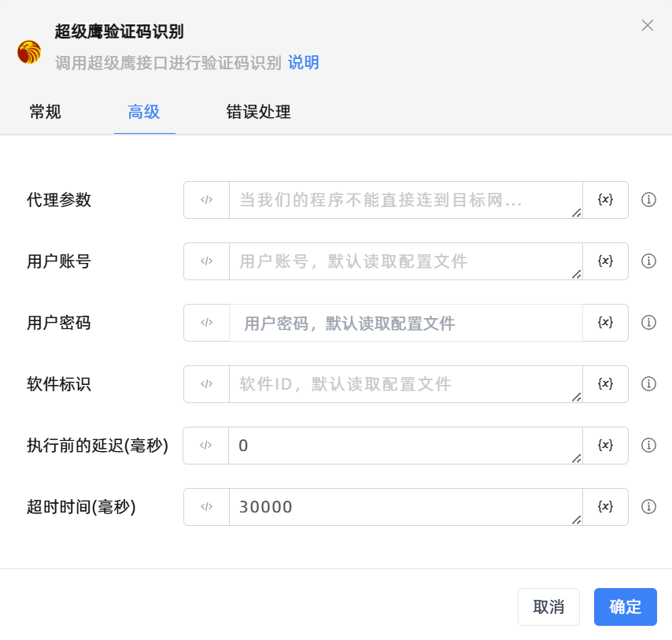The image size is (672, 640).
Task: Insert variable into 执行前的延迟 field
Action: pos(605,445)
